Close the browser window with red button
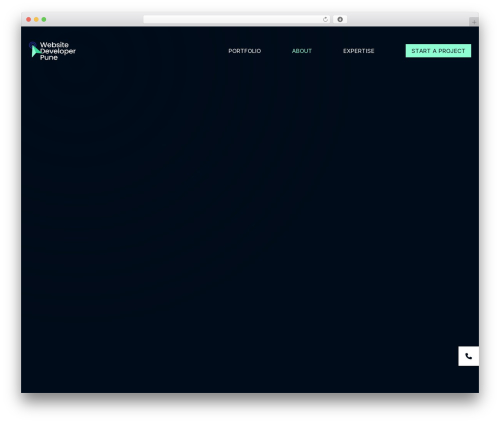This screenshot has height=423, width=500. point(29,19)
